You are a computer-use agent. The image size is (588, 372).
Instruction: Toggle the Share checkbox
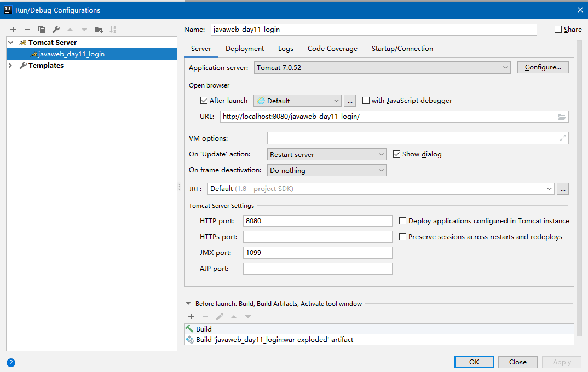[558, 29]
